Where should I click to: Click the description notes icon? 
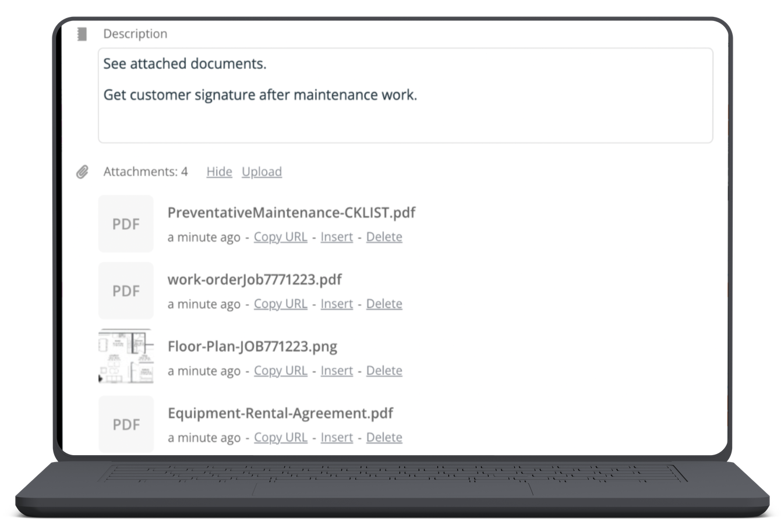coord(82,34)
